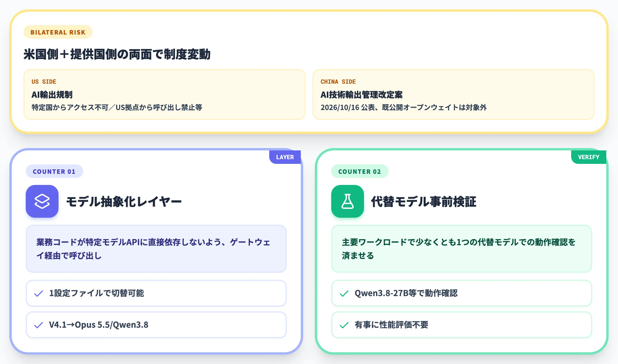Click checkmark beside Qwen3.8-27B等で動作確認
The width and height of the screenshot is (618, 364).
[x=344, y=293]
